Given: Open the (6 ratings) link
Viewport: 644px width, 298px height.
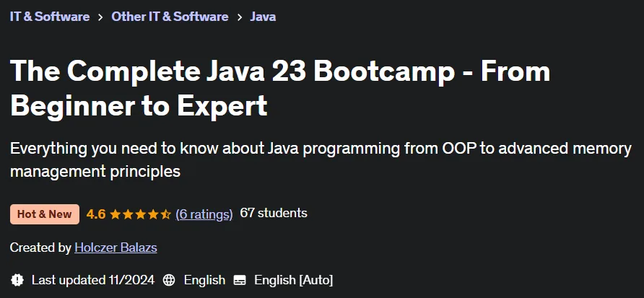Looking at the screenshot, I should tap(204, 214).
